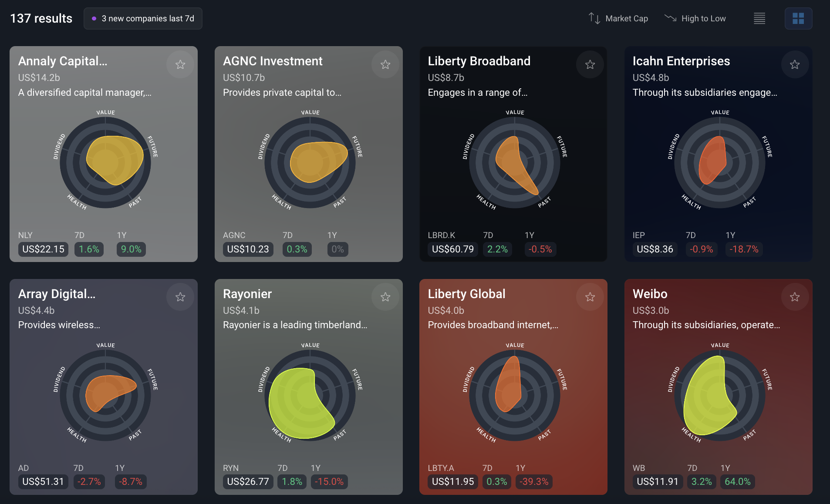Add Annaly Capital to watchlist with star
The image size is (830, 504).
click(x=180, y=64)
